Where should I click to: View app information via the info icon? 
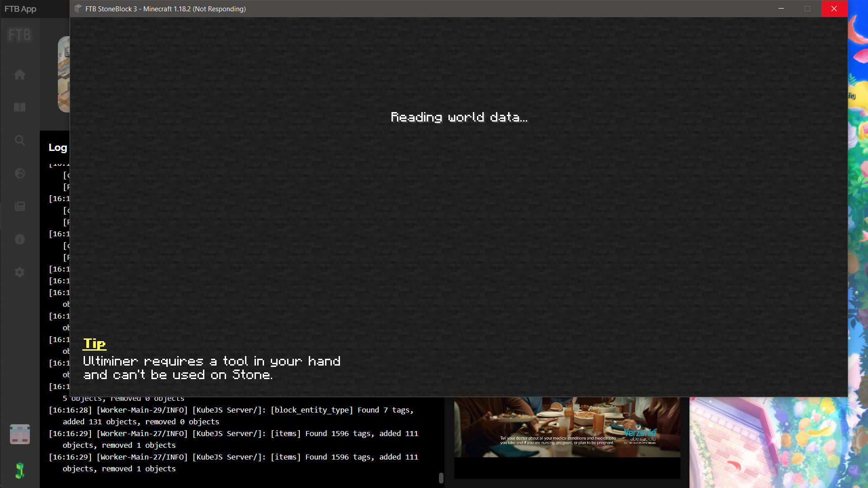pyautogui.click(x=19, y=239)
